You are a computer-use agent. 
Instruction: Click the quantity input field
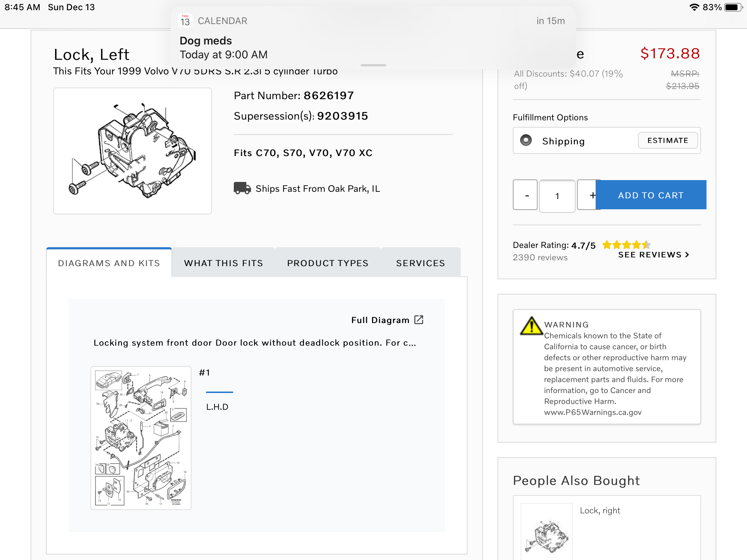click(557, 196)
